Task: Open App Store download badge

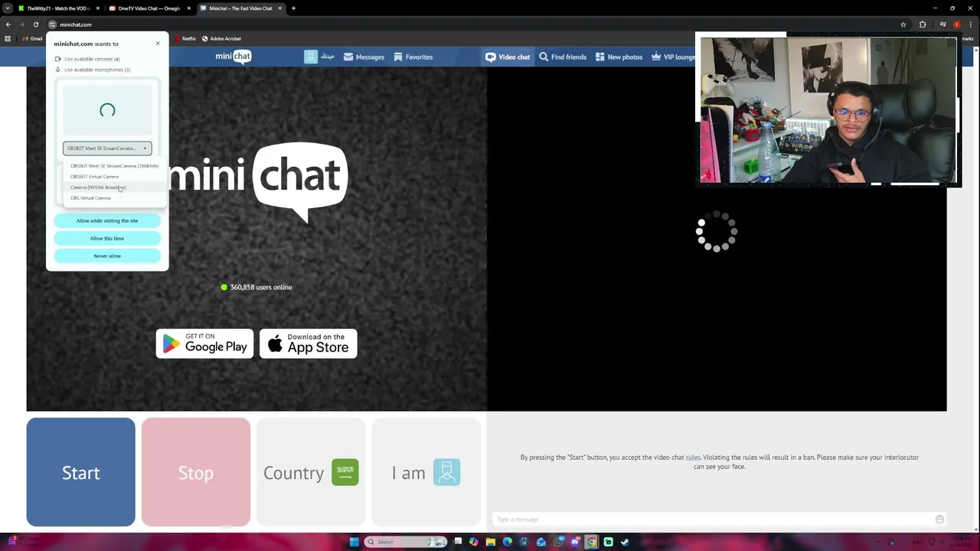Action: tap(308, 344)
